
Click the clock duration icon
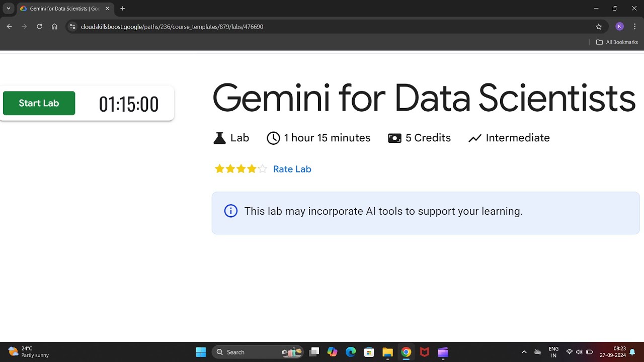273,138
